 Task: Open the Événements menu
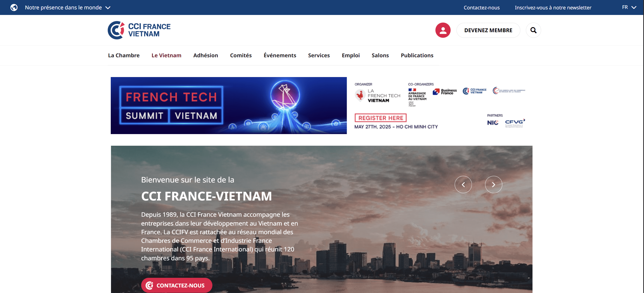pyautogui.click(x=280, y=55)
